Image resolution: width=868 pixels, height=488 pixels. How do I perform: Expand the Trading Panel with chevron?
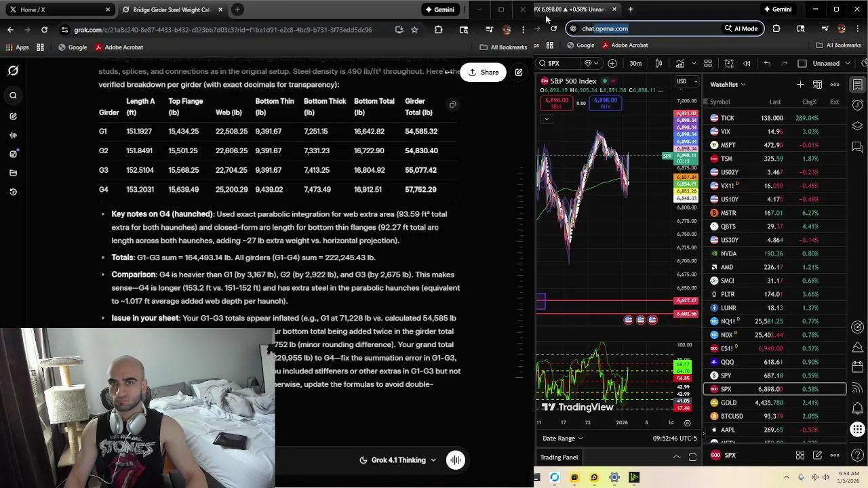[676, 457]
